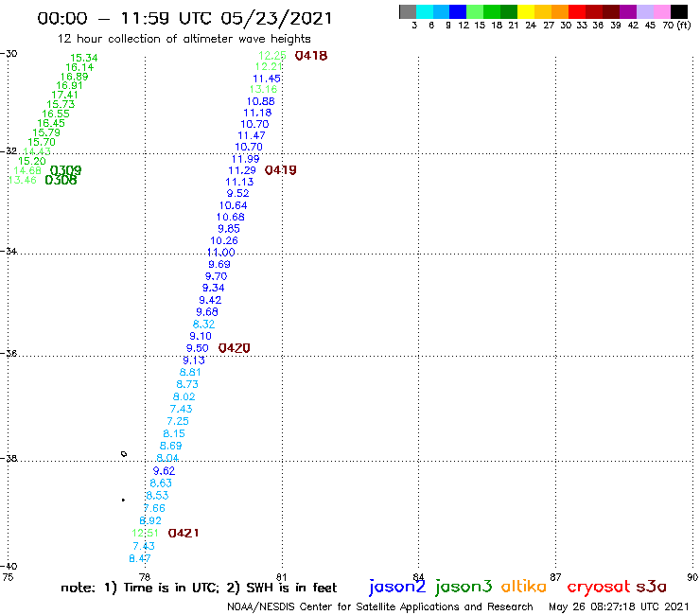The height and width of the screenshot is (615, 700).
Task: Click the wave height value 9.50
Action: click(x=198, y=348)
